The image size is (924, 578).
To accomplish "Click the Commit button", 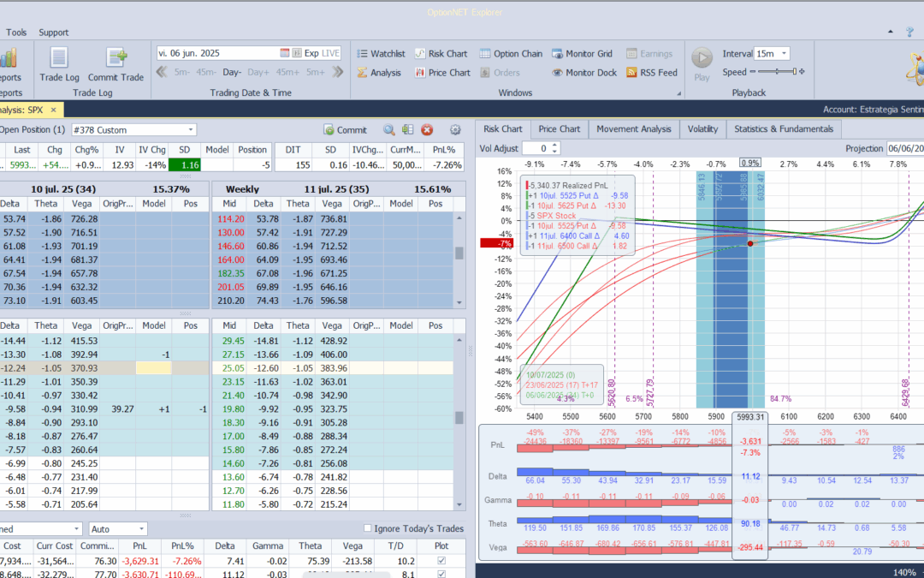I will 346,130.
